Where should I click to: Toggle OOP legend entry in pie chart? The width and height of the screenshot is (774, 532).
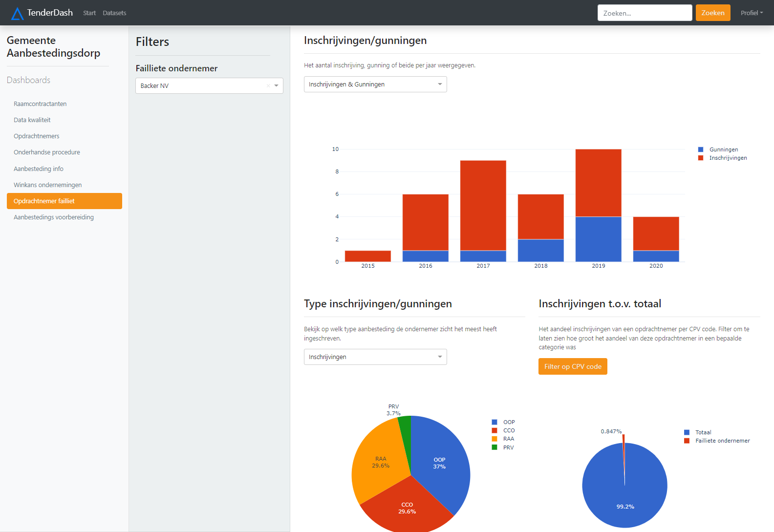[509, 422]
